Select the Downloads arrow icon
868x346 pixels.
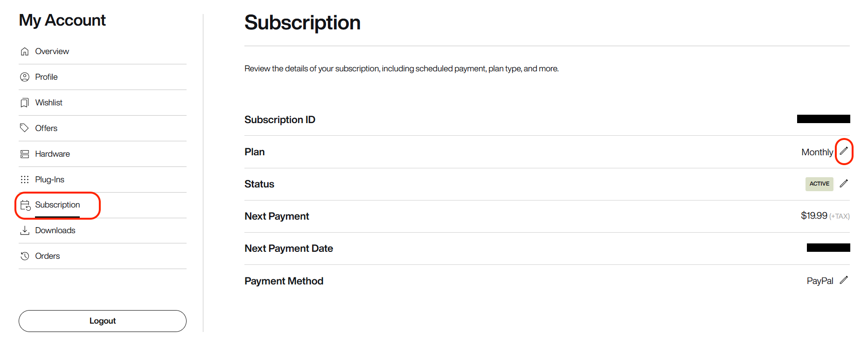point(25,230)
